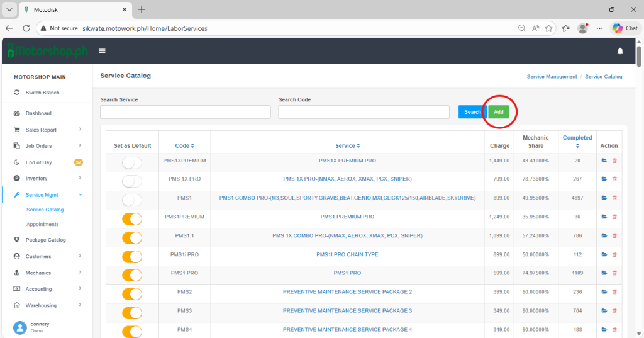Disable default toggle for PMS1PREMIUM
Screen dimensions: 644x338
132,219
